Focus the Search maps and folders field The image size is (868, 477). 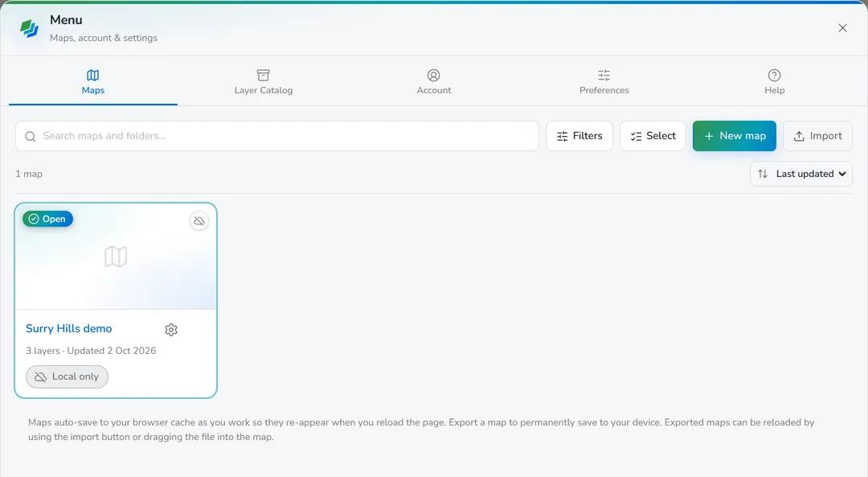point(277,136)
